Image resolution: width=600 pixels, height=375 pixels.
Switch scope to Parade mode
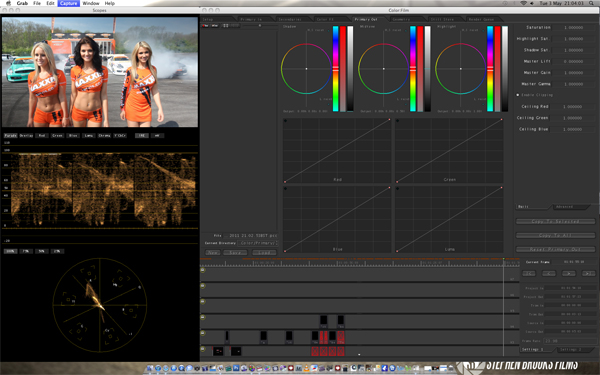tap(10, 135)
